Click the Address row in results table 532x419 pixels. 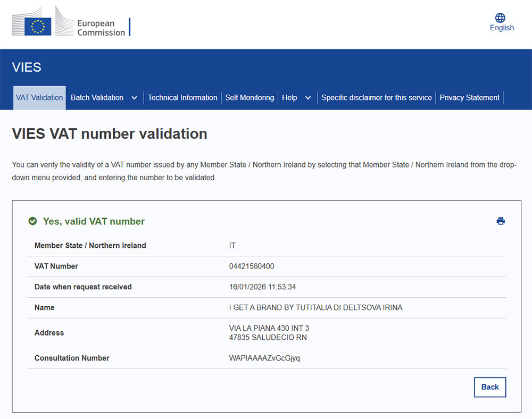tap(49, 333)
